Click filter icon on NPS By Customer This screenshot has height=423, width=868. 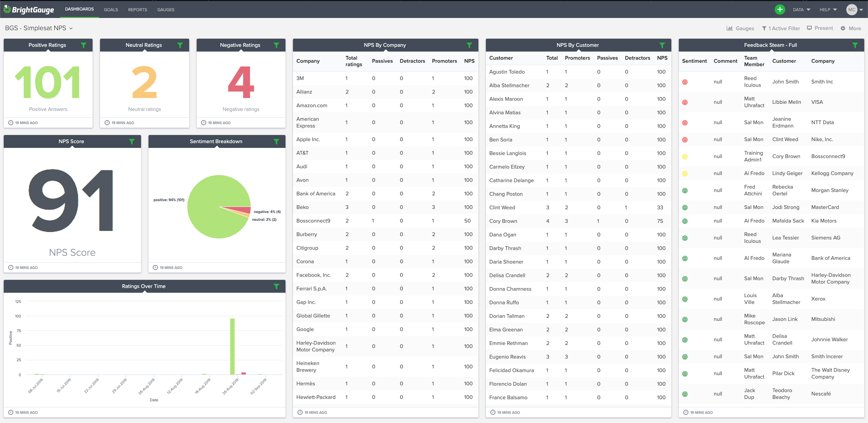click(x=662, y=45)
